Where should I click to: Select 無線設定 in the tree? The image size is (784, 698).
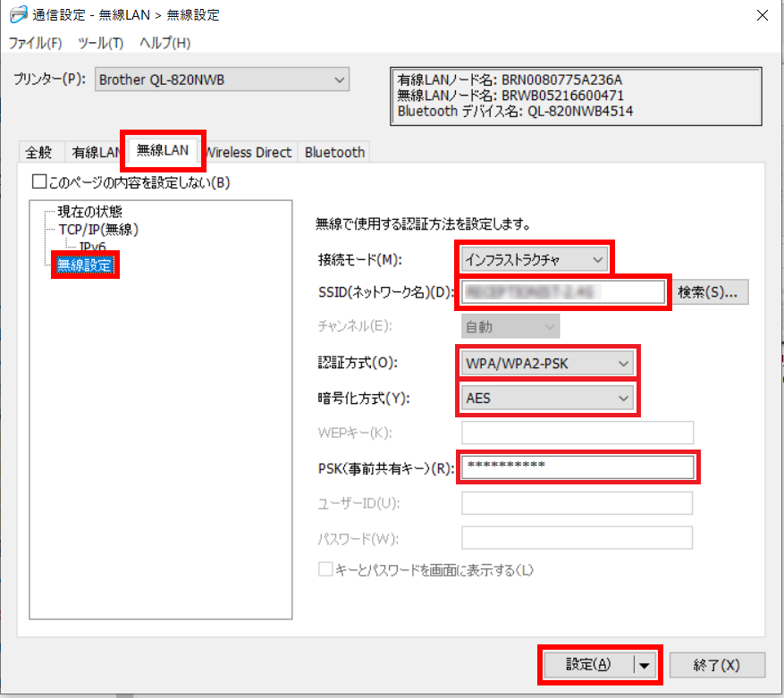(86, 264)
